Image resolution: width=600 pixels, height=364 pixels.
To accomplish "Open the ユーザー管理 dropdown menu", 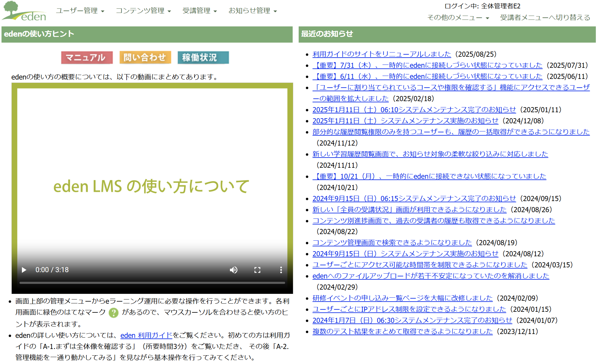I will point(80,11).
